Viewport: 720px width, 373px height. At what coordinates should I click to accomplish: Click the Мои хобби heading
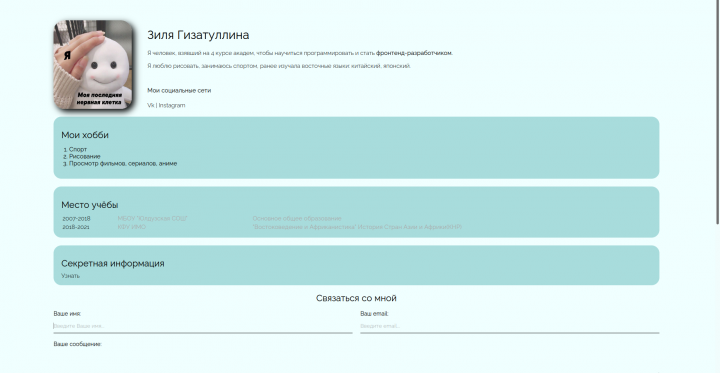tap(85, 135)
